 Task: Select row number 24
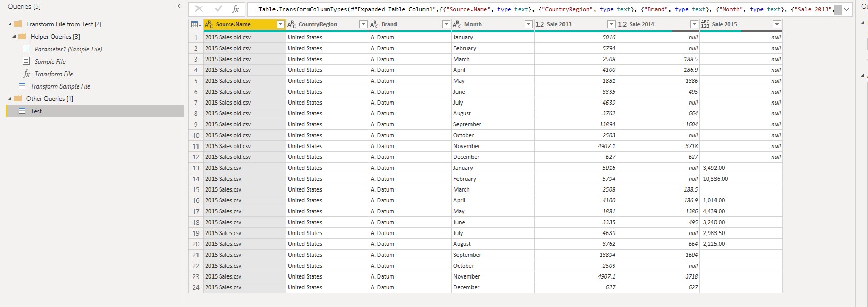[196, 287]
